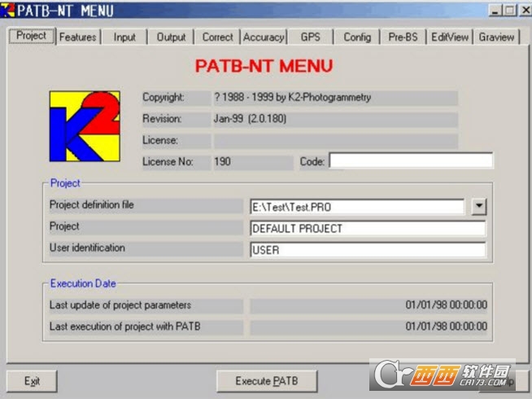The height and width of the screenshot is (399, 532).
Task: Open the Correct tab
Action: tap(217, 37)
